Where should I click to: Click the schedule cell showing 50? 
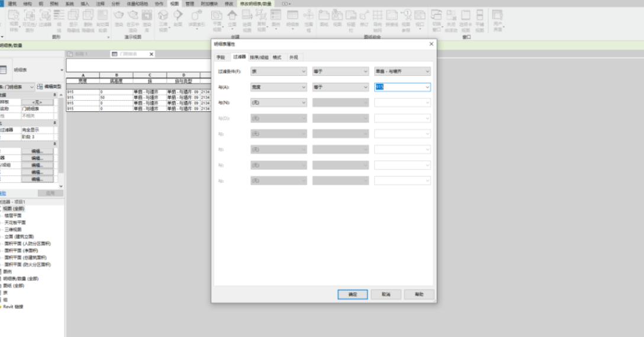(116, 97)
